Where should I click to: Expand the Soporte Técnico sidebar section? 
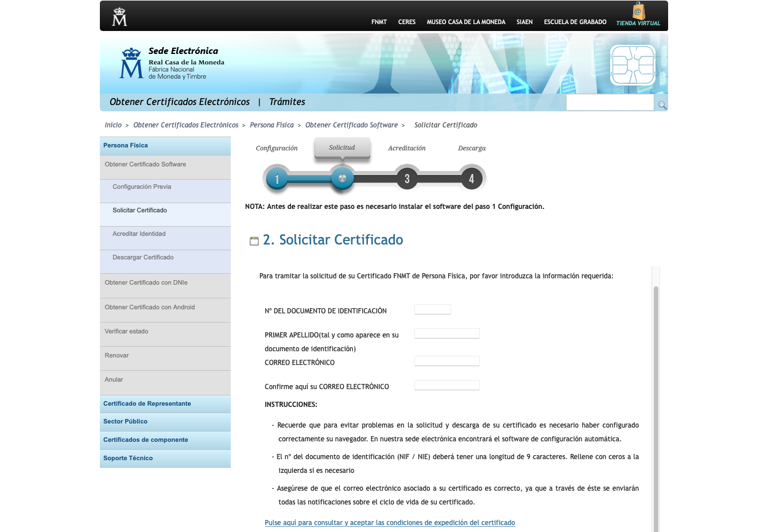[165, 459]
